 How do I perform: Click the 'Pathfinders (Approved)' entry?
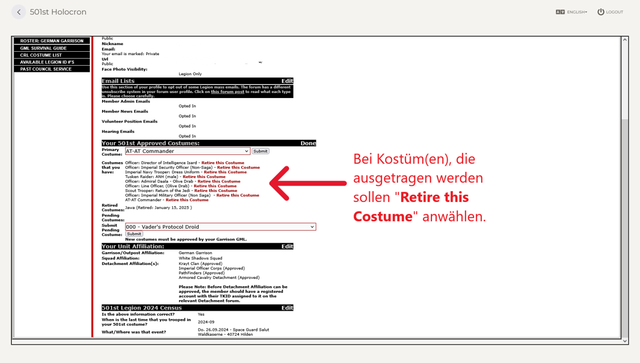[x=202, y=273]
